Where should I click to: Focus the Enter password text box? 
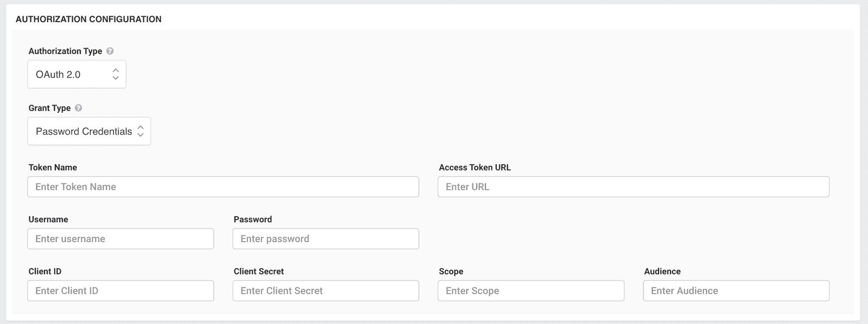(325, 239)
